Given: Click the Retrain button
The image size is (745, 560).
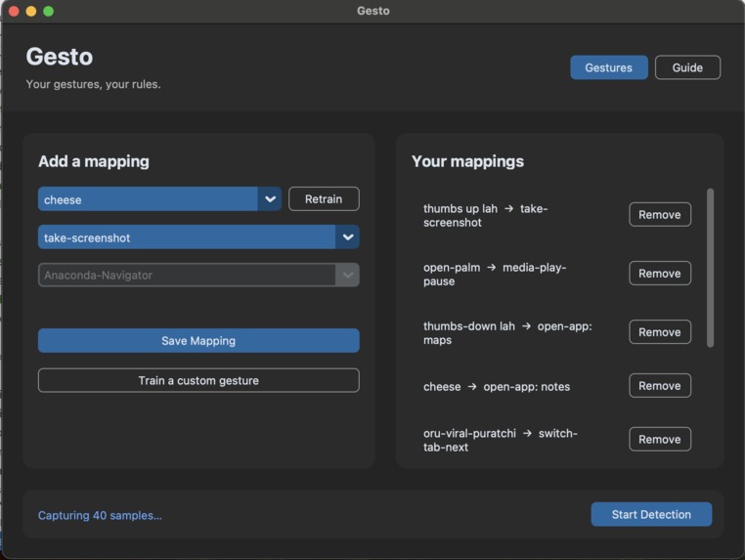Looking at the screenshot, I should tap(324, 199).
